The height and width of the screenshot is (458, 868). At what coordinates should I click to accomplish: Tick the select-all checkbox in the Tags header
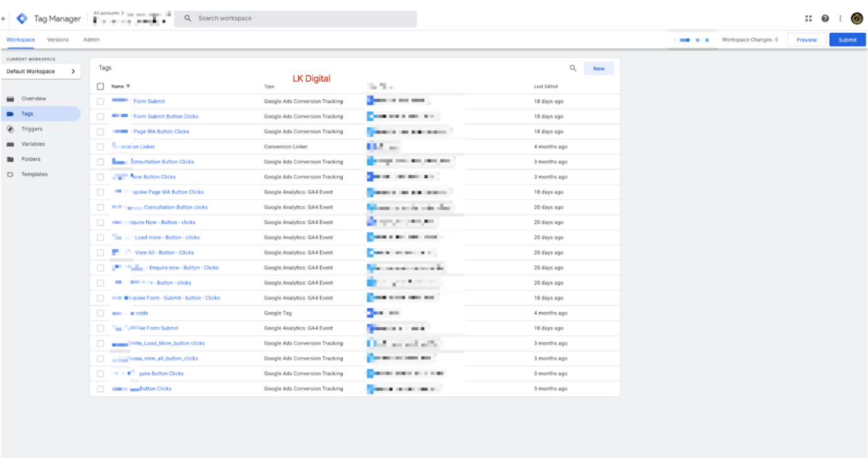pos(101,87)
